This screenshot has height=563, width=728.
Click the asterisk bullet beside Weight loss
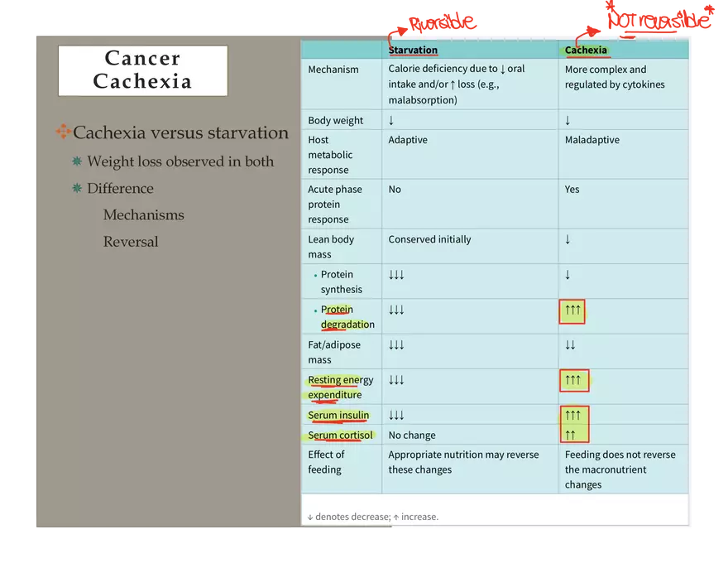tap(76, 161)
